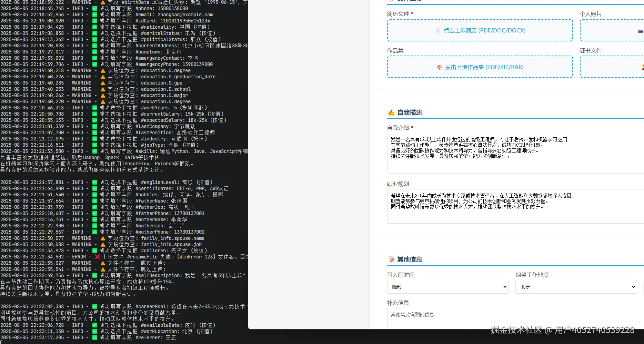Click the palette icon in portfolio upload box
The image size is (644, 344).
click(x=440, y=67)
